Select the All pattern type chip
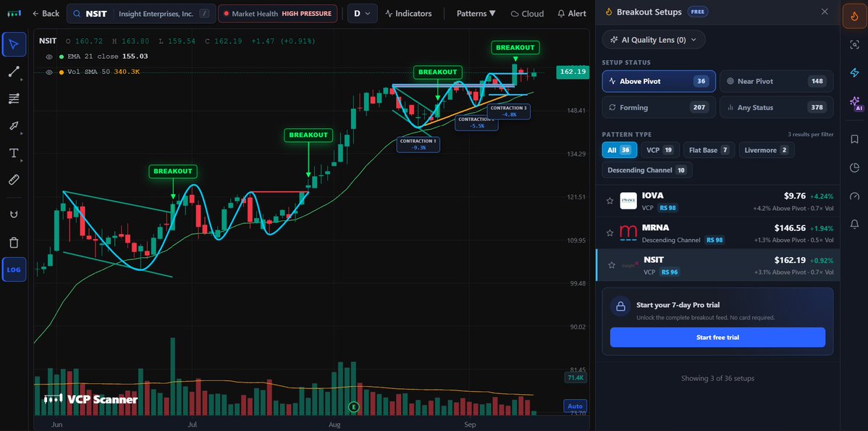The height and width of the screenshot is (431, 868). pyautogui.click(x=620, y=150)
